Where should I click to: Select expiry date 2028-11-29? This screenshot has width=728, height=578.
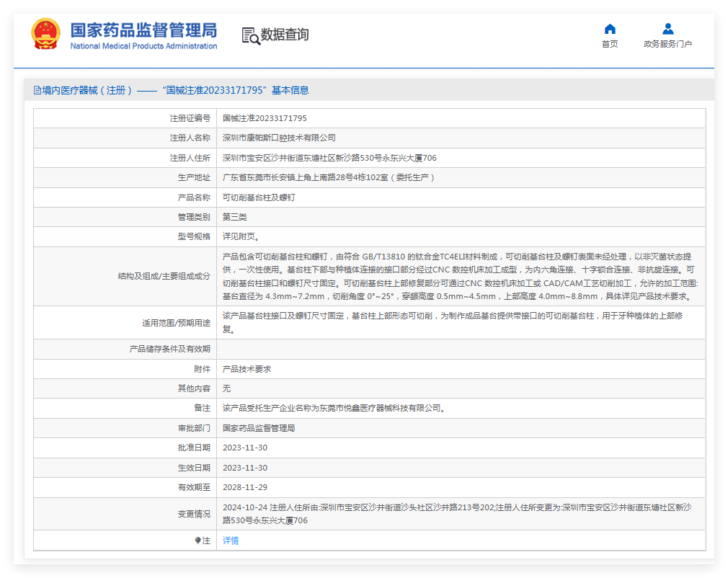[244, 487]
